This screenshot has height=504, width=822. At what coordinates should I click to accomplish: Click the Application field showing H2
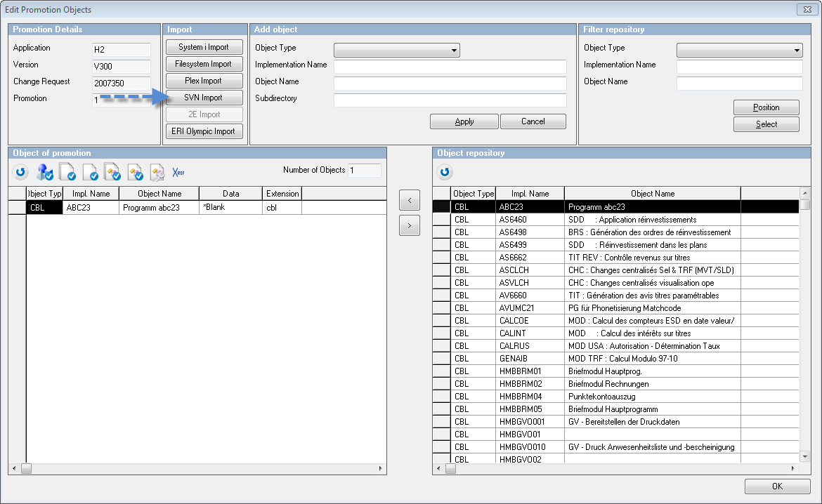pos(122,50)
